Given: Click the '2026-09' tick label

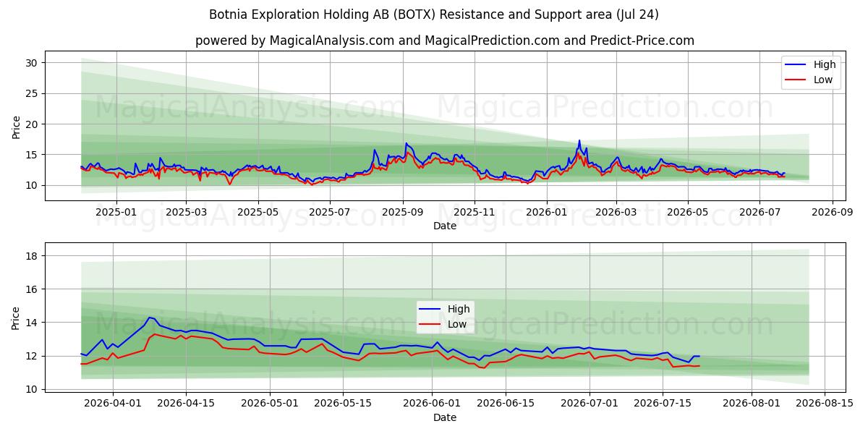Looking at the screenshot, I should (833, 213).
